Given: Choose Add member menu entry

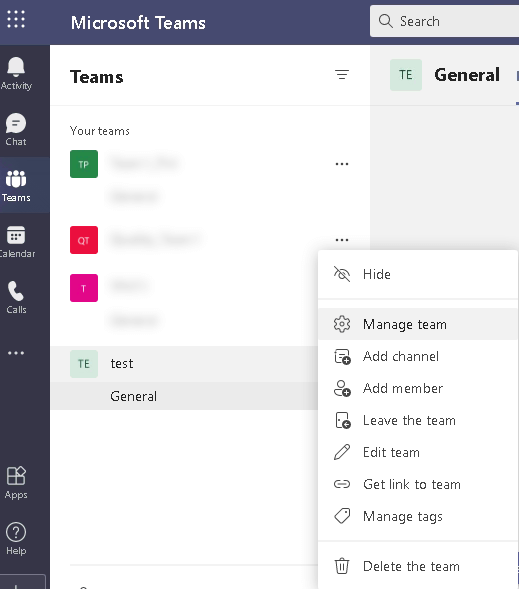Looking at the screenshot, I should click(418, 388).
